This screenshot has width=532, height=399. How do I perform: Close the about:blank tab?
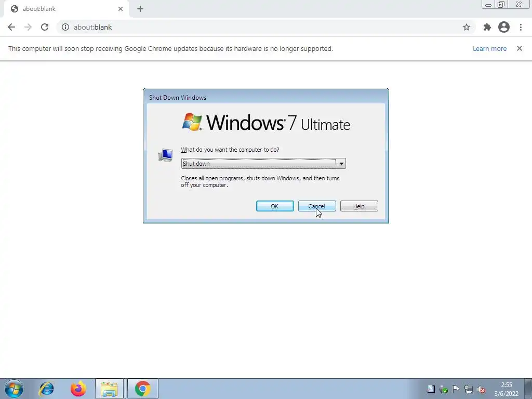121,9
